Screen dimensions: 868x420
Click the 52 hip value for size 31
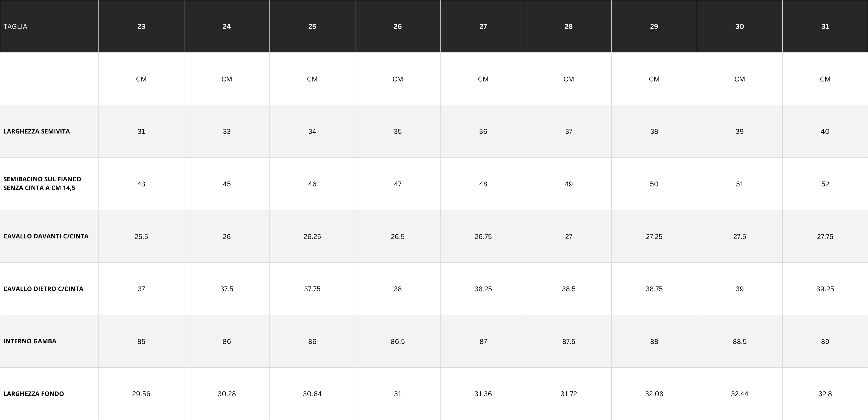825,184
